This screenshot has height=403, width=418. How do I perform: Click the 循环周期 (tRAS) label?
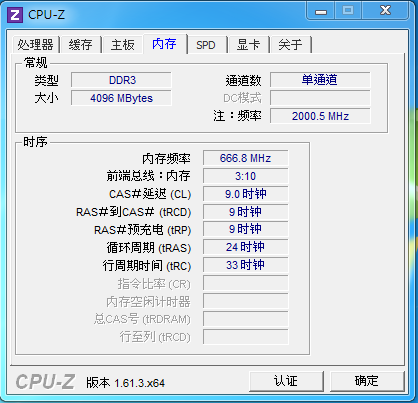point(149,248)
